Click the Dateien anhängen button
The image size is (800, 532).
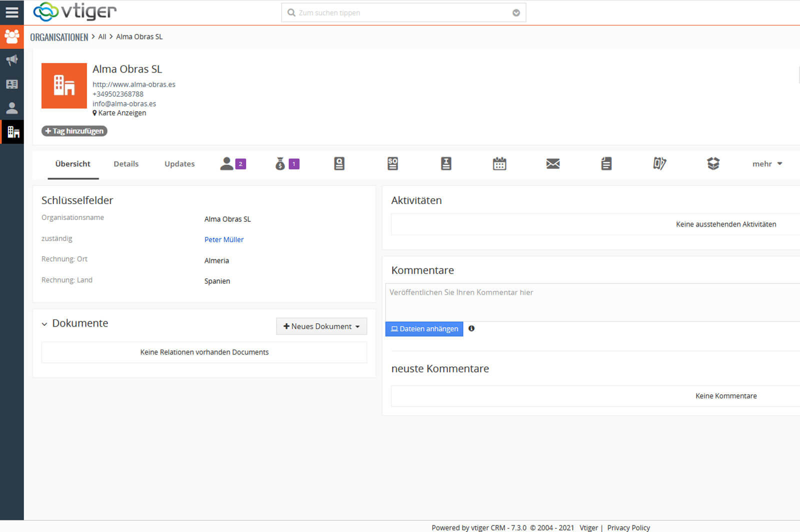(424, 329)
